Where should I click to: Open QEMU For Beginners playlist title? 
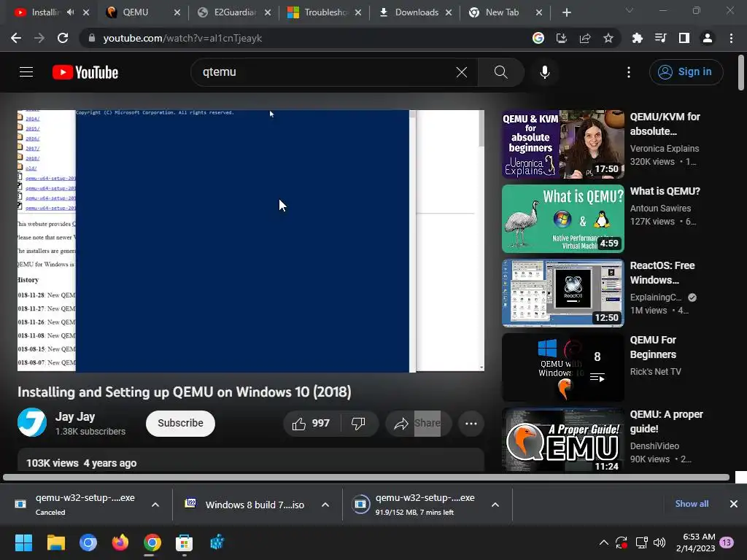(x=653, y=347)
